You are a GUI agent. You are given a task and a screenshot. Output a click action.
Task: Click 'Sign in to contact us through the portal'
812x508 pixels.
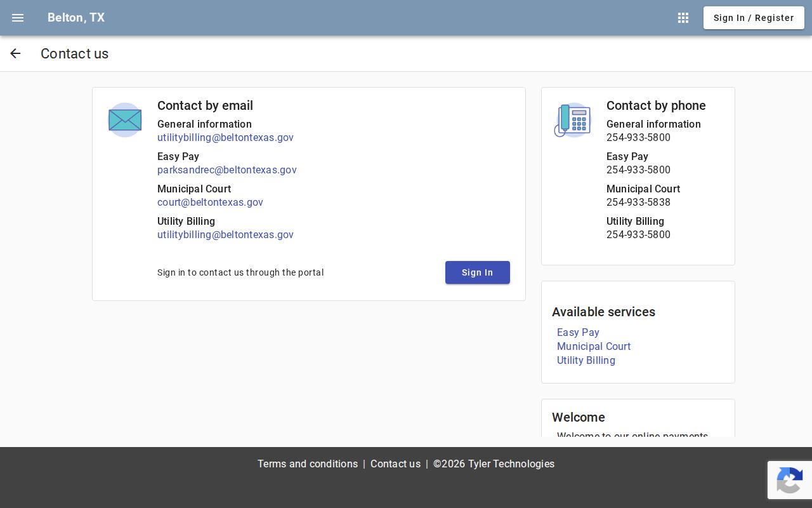[240, 272]
